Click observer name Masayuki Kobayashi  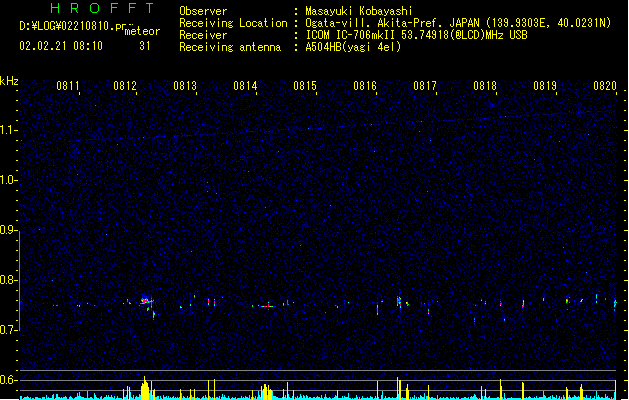(359, 11)
